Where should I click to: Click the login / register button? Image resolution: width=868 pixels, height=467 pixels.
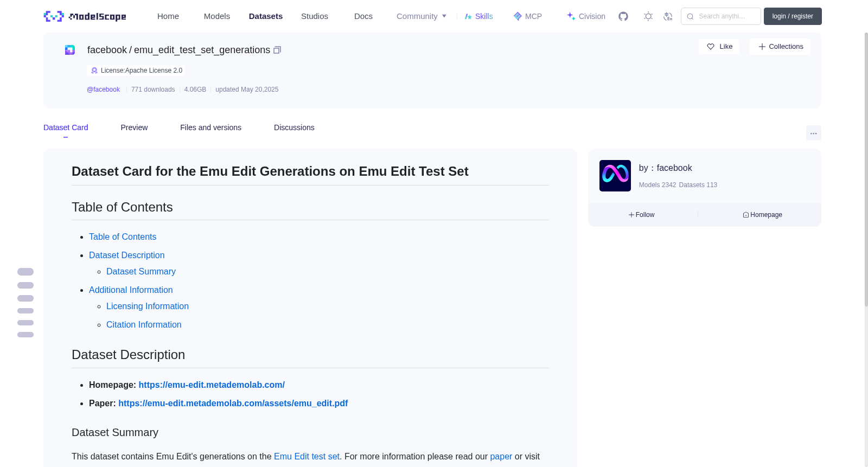click(793, 16)
